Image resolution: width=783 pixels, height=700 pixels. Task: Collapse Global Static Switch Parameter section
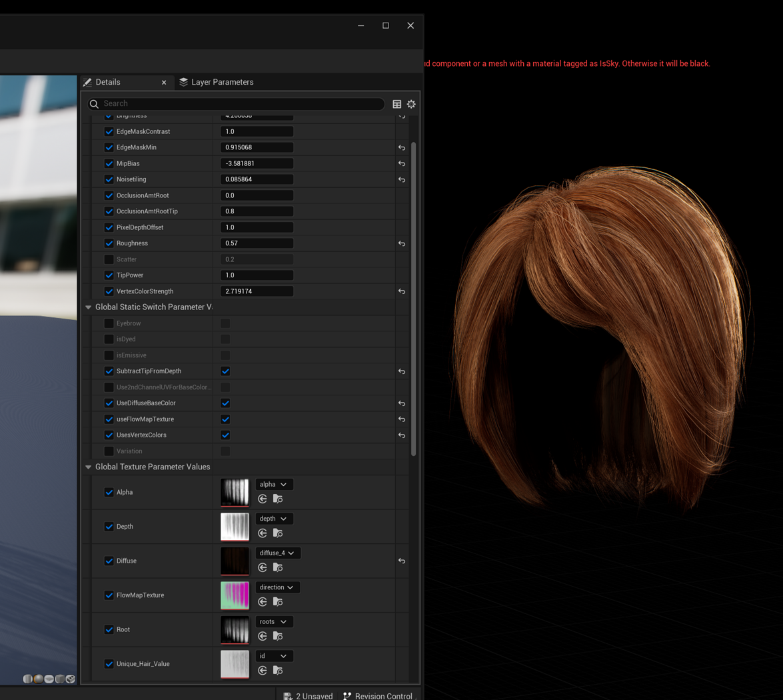89,307
